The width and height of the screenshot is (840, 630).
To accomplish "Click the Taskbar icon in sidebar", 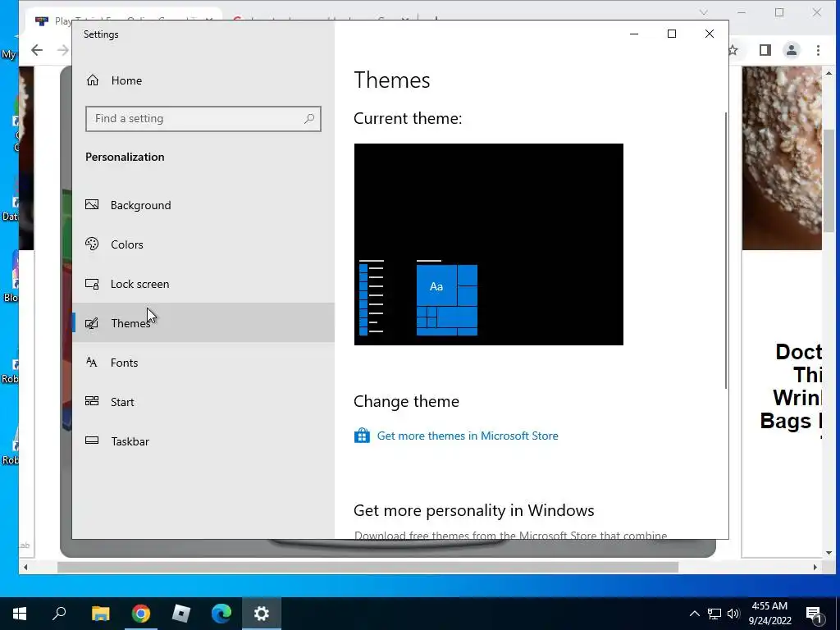I will (x=92, y=441).
